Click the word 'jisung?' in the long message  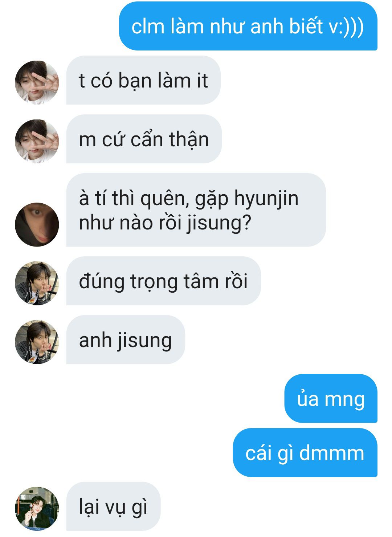pos(219,223)
